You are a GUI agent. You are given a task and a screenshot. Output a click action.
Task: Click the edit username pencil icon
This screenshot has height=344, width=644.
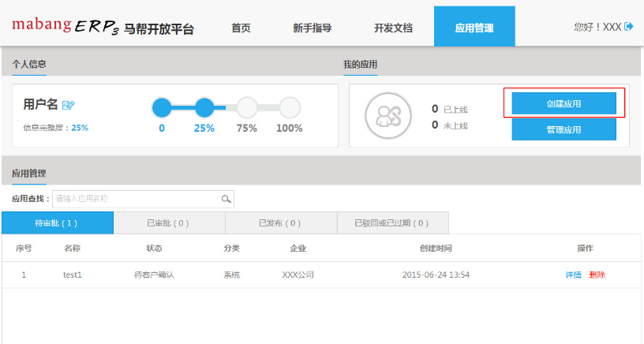(x=69, y=105)
